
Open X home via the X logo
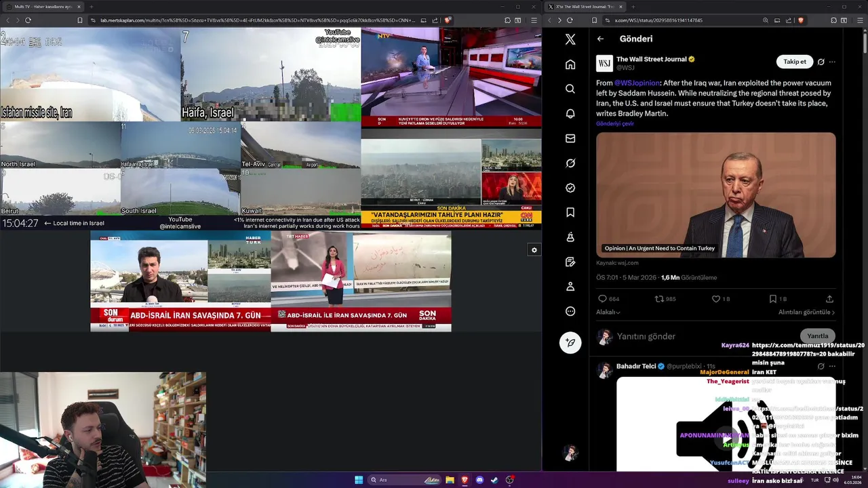coord(570,39)
